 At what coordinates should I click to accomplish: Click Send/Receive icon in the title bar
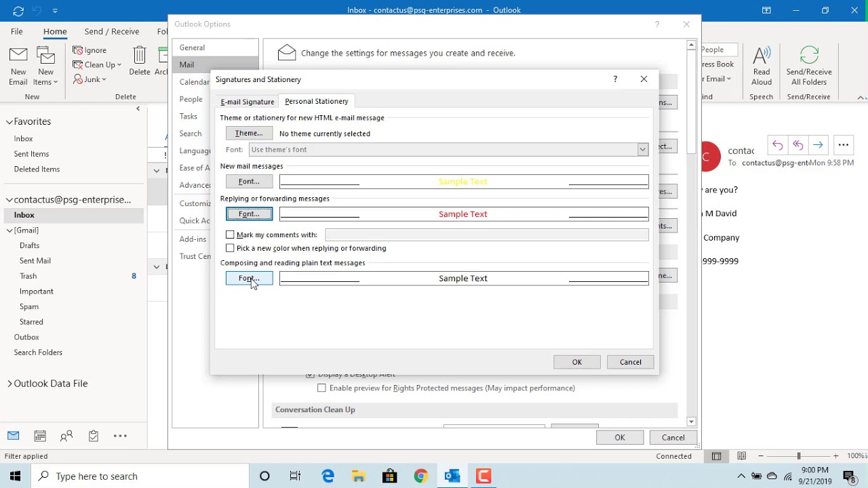18,10
